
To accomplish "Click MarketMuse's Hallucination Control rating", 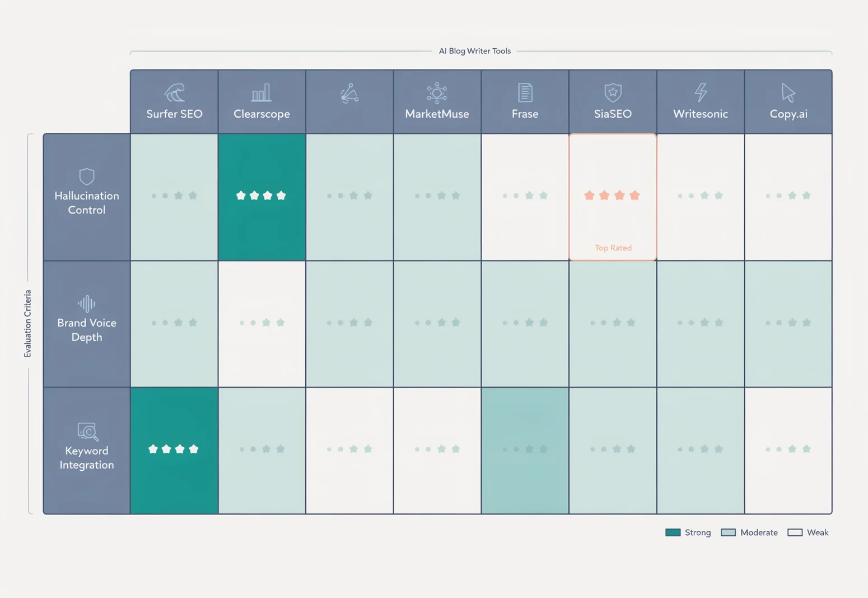I will (x=437, y=196).
